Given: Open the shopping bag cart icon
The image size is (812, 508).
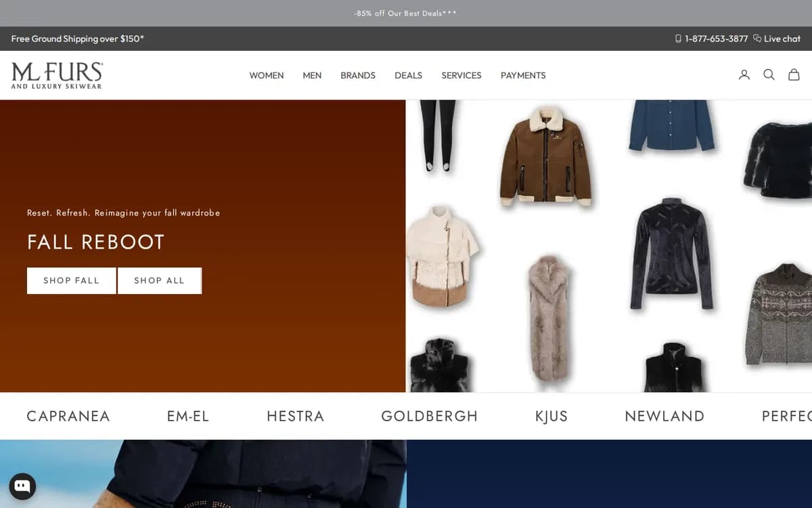Looking at the screenshot, I should click(794, 75).
